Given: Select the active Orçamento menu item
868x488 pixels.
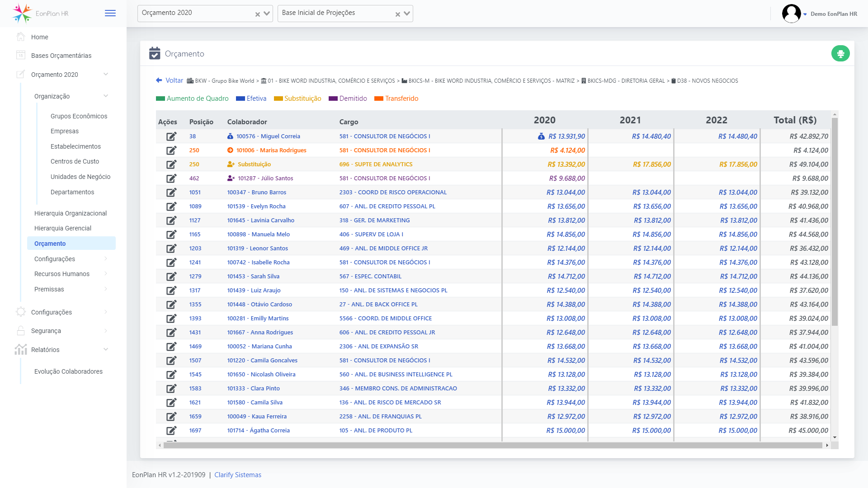Looking at the screenshot, I should pos(71,243).
